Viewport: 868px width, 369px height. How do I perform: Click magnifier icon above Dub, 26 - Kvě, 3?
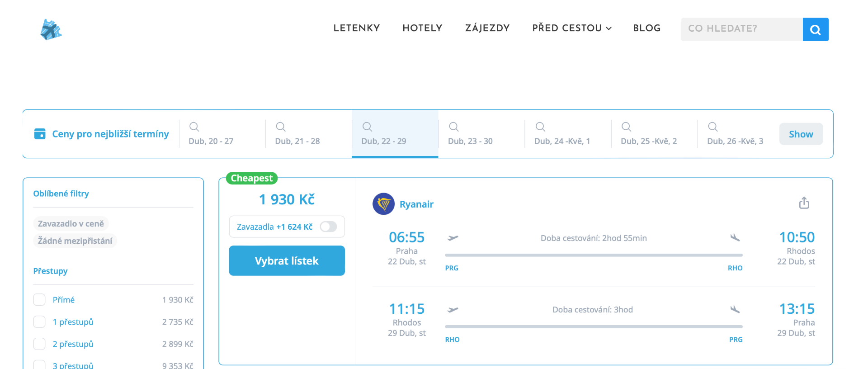712,127
